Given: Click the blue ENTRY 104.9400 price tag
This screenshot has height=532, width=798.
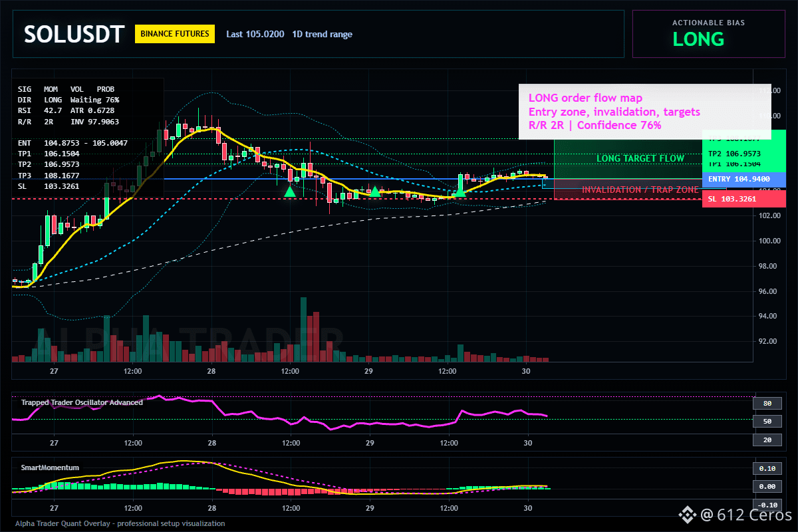Looking at the screenshot, I should coord(743,179).
